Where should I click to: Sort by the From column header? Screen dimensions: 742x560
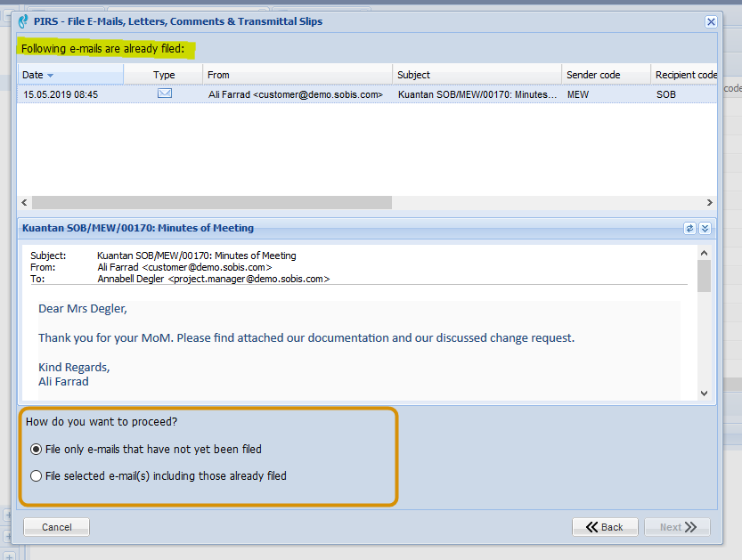click(298, 75)
